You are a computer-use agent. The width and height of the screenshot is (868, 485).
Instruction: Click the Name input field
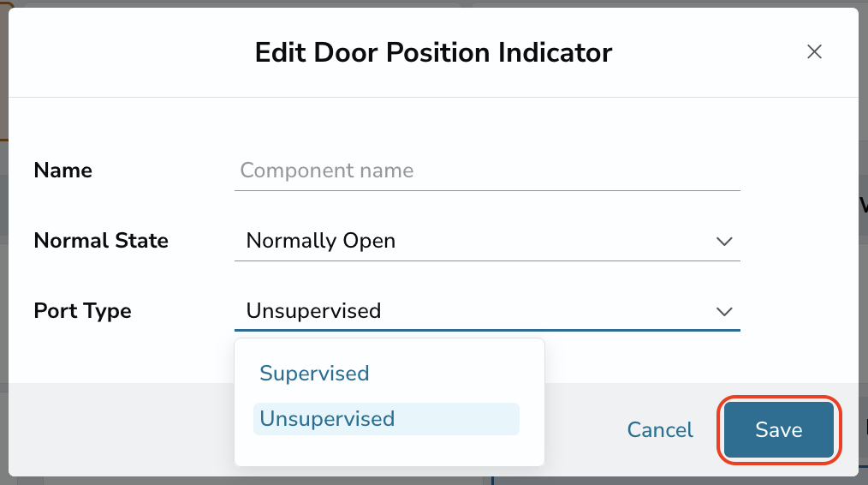pos(487,171)
